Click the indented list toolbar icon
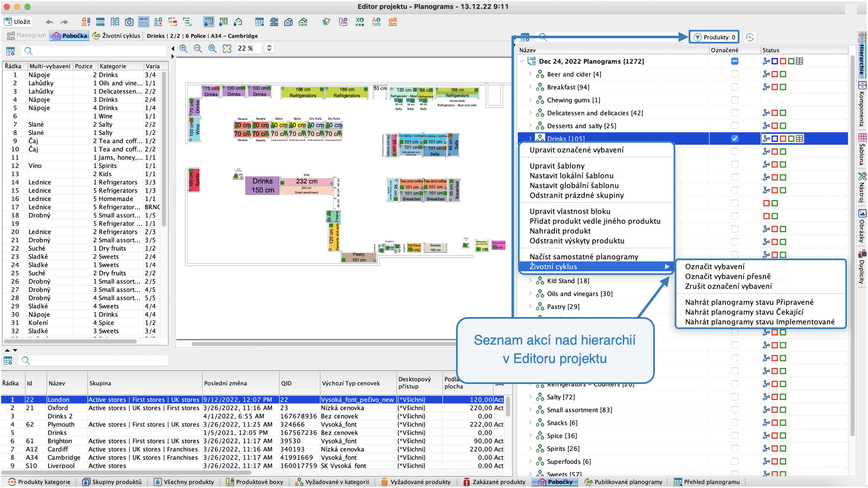 [x=187, y=22]
